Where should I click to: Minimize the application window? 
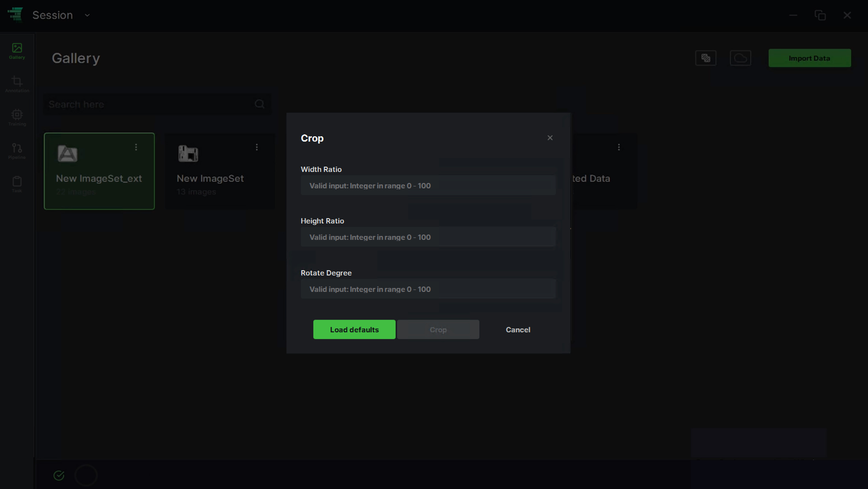click(793, 15)
